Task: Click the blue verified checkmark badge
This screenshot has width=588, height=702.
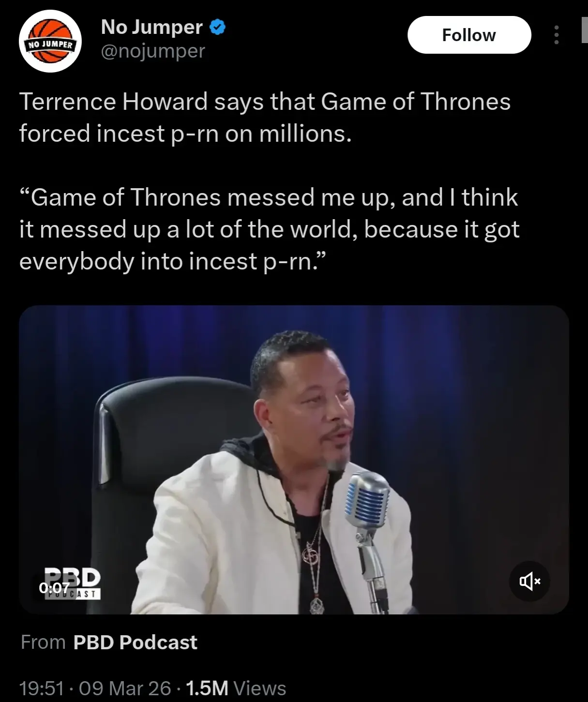Action: tap(217, 27)
